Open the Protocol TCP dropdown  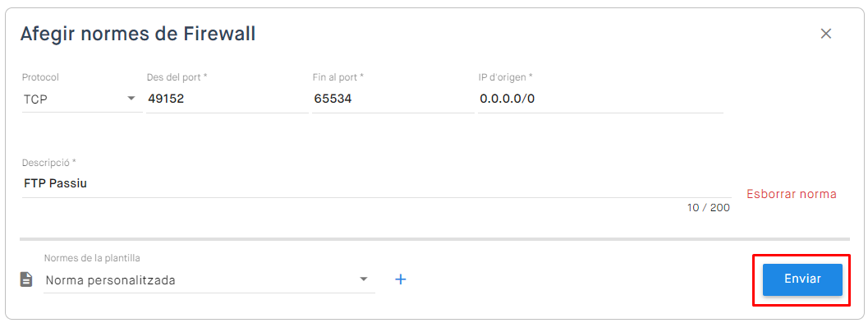(x=82, y=99)
